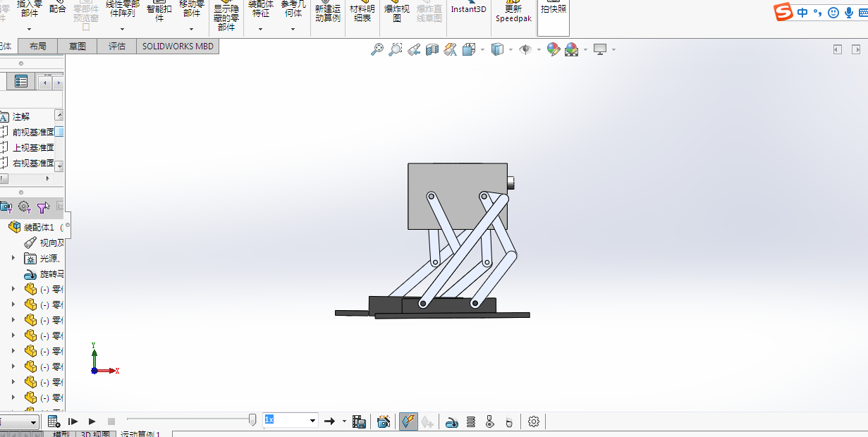Viewport: 868px width, 437px height.
Task: Click the save animation icon
Action: (x=359, y=421)
